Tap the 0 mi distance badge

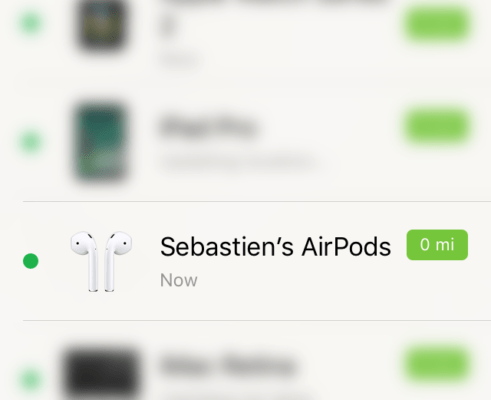tap(437, 245)
